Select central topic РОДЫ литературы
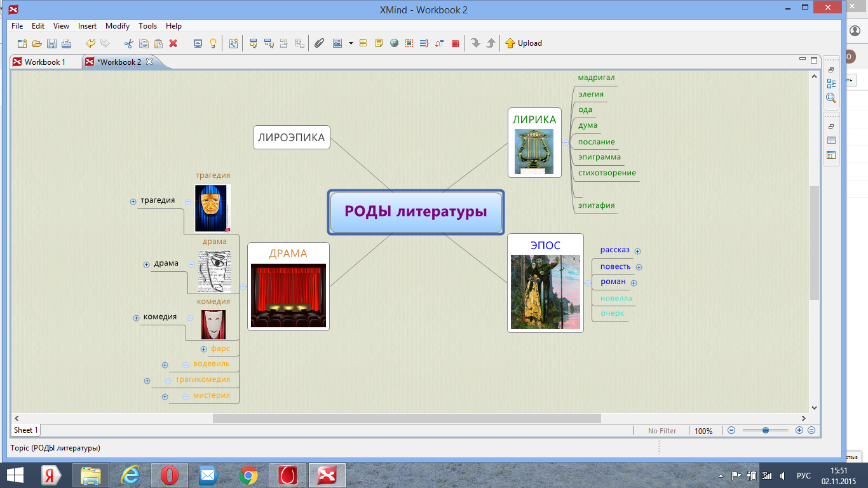The width and height of the screenshot is (868, 488). coord(416,212)
